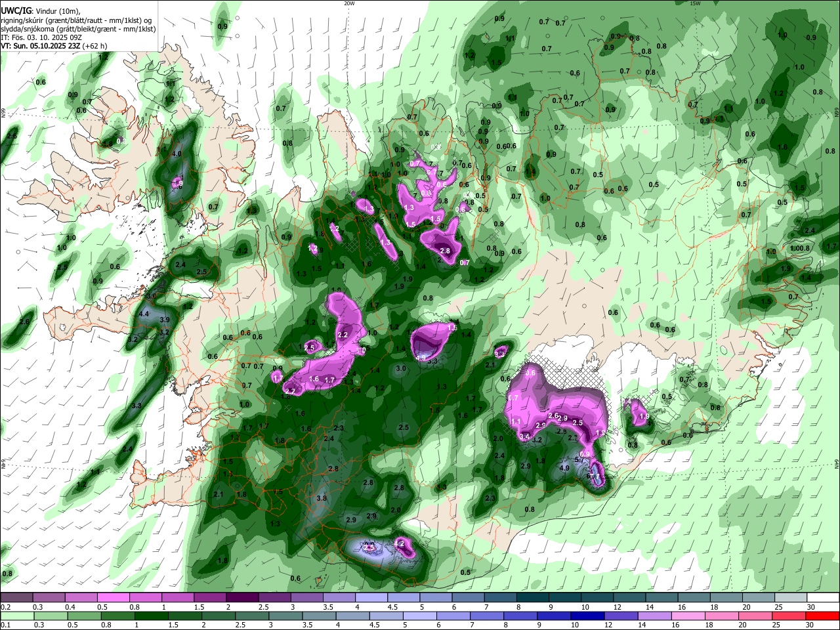Screen dimensions: 840x630
Task: Click the royal blue 9 swatch in the lower legend row
Action: pyautogui.click(x=555, y=616)
